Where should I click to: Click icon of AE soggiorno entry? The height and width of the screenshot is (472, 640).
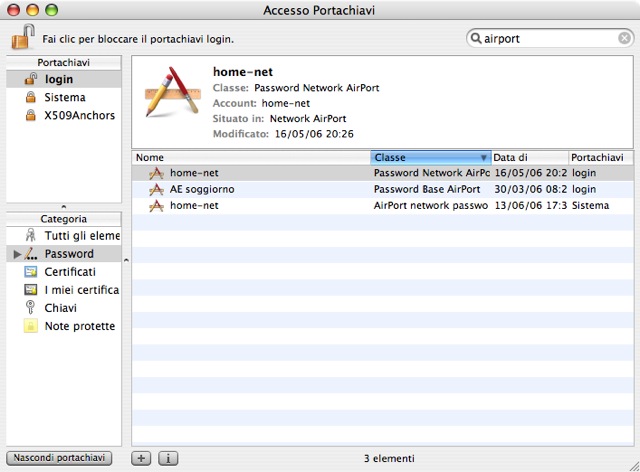point(156,189)
